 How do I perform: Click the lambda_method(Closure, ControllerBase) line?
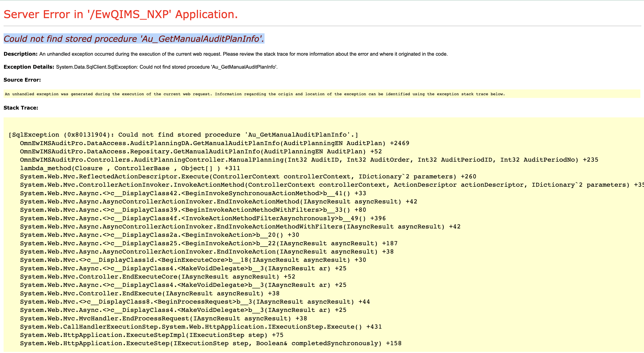pos(130,168)
